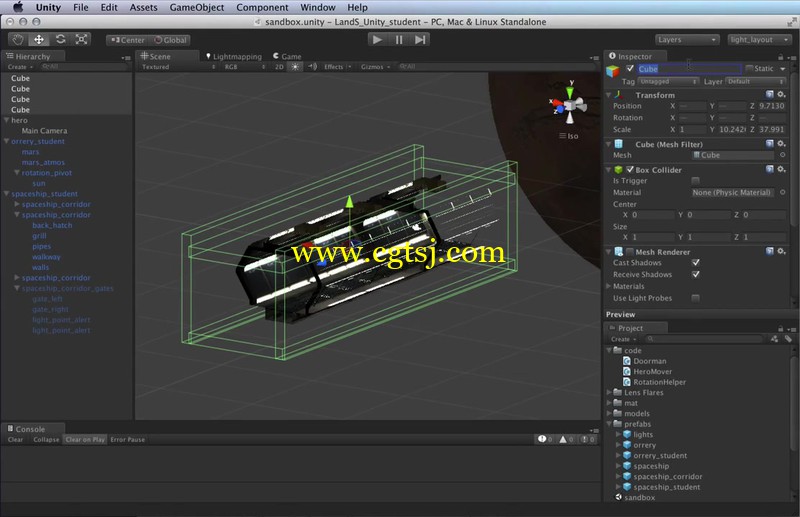
Task: Expand the Lens Flares folder
Action: point(609,392)
